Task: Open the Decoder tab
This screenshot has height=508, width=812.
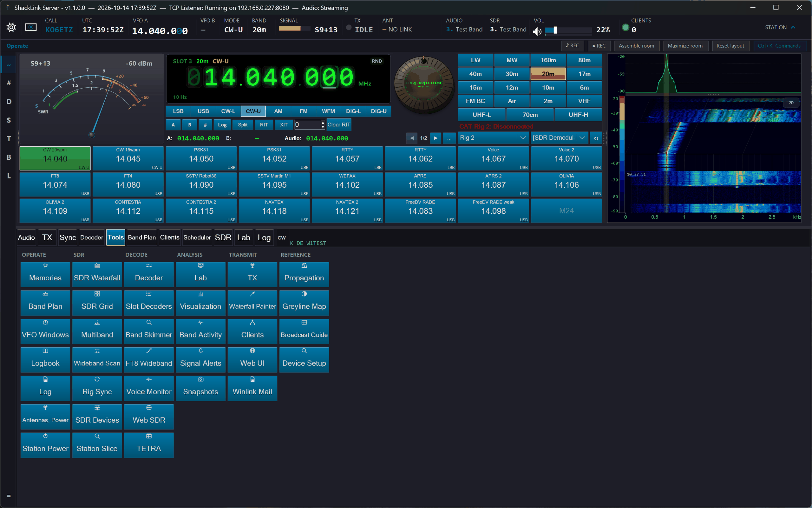Action: point(92,237)
